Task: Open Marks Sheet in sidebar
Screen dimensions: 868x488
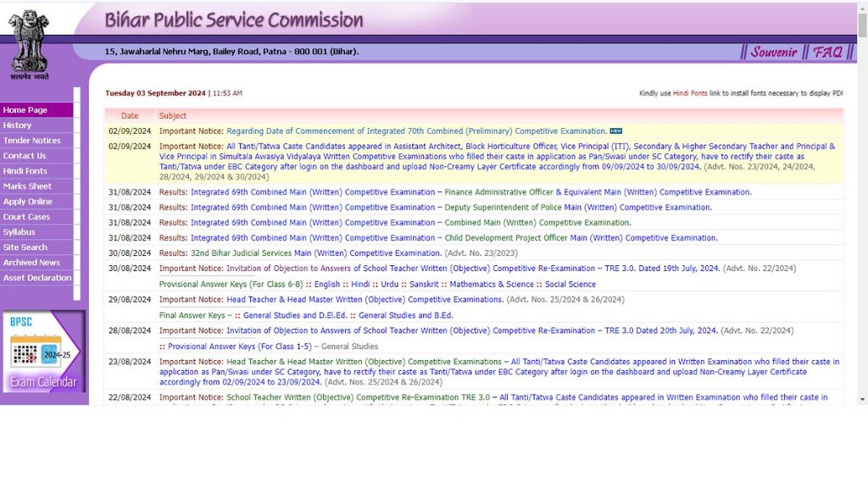Action: point(36,186)
